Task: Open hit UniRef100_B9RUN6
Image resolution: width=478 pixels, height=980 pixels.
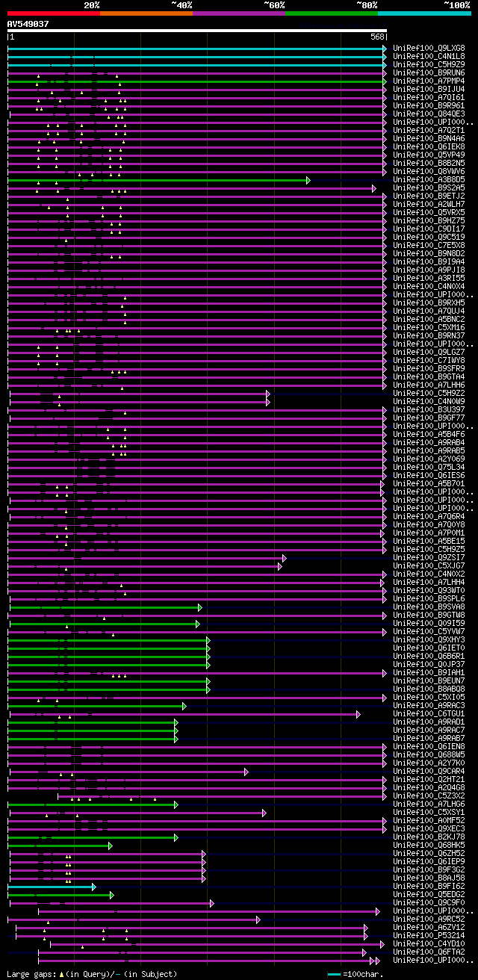Action: click(x=429, y=72)
